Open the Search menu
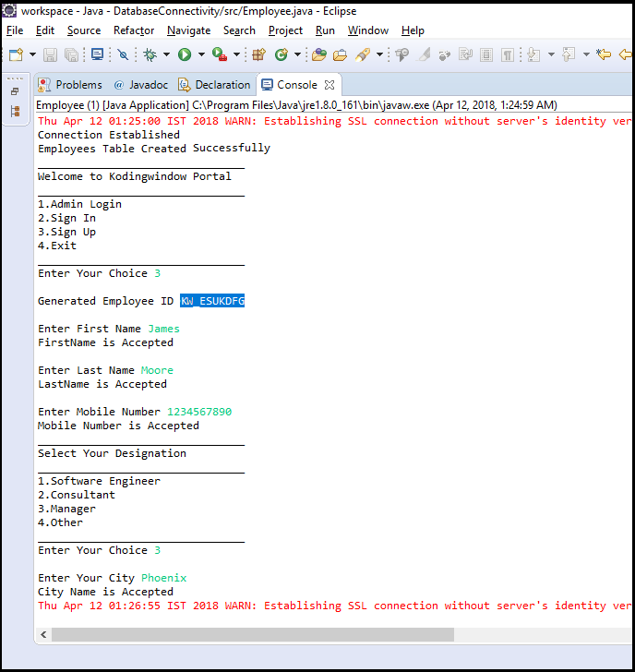Image resolution: width=635 pixels, height=672 pixels. [239, 30]
